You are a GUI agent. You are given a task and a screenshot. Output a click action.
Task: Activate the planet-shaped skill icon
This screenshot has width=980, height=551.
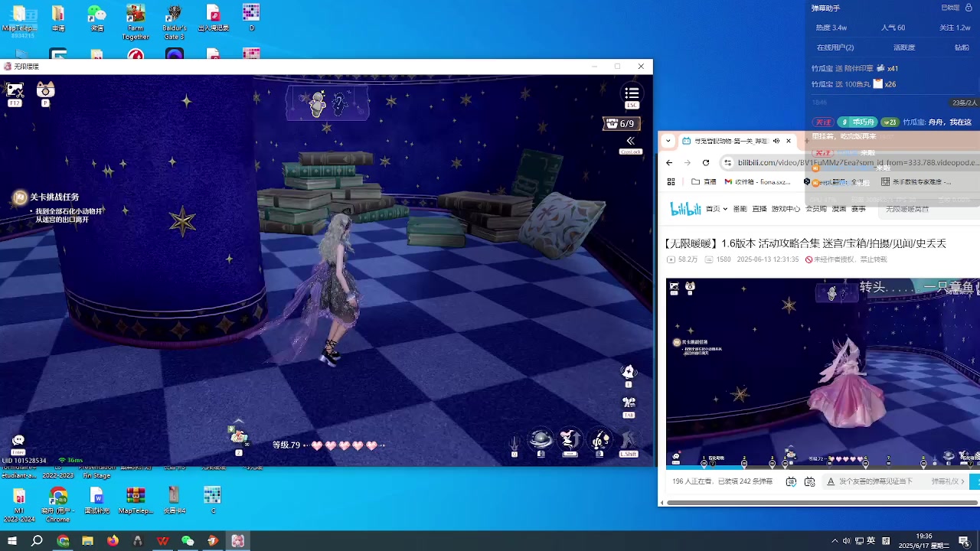pyautogui.click(x=541, y=439)
